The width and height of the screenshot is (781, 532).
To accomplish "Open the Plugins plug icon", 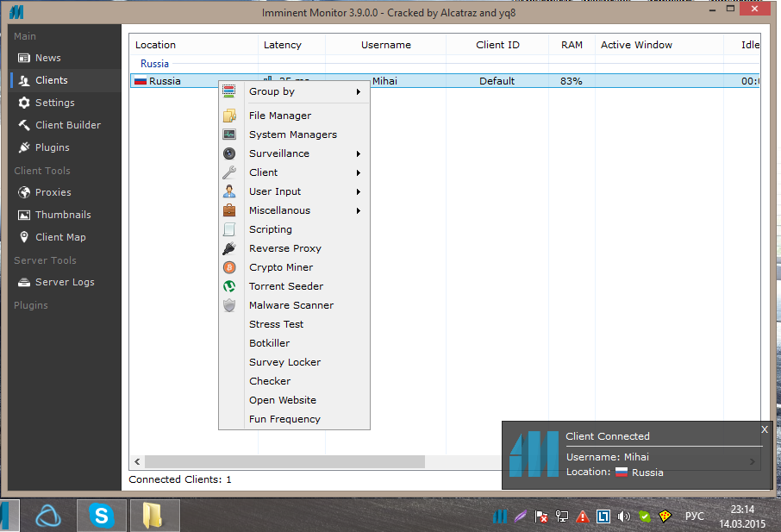I will (24, 147).
